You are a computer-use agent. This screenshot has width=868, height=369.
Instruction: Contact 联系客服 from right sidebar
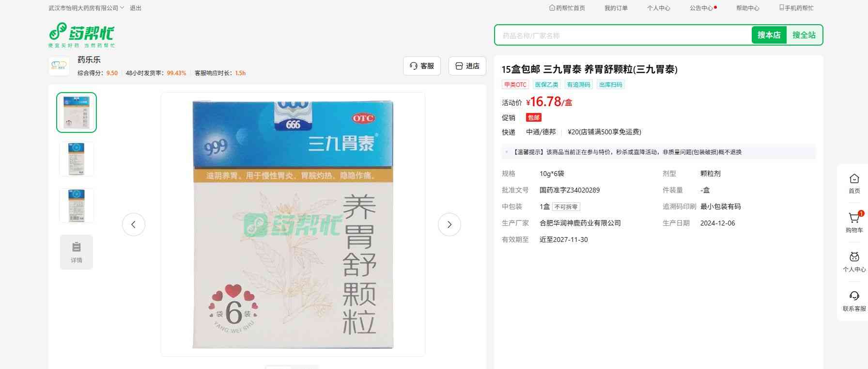pyautogui.click(x=854, y=301)
